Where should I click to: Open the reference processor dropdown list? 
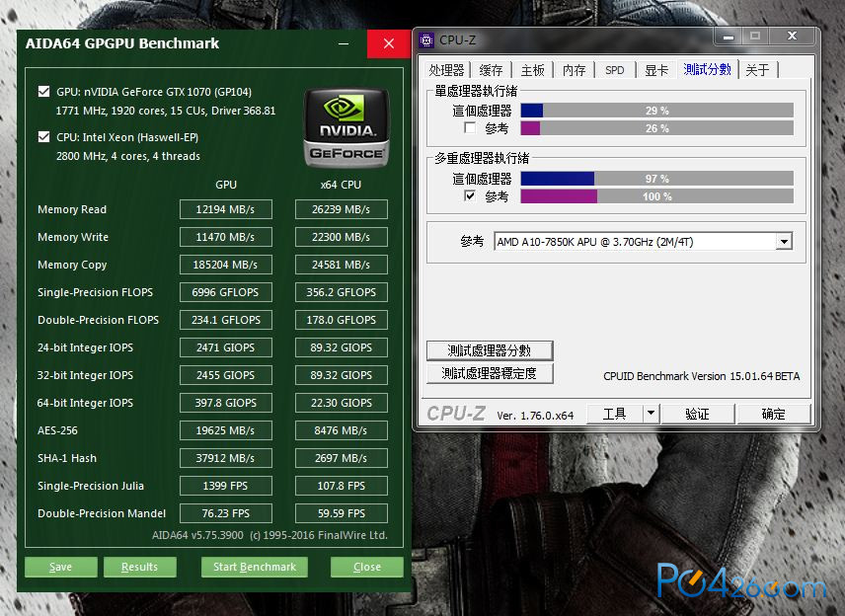coord(784,242)
